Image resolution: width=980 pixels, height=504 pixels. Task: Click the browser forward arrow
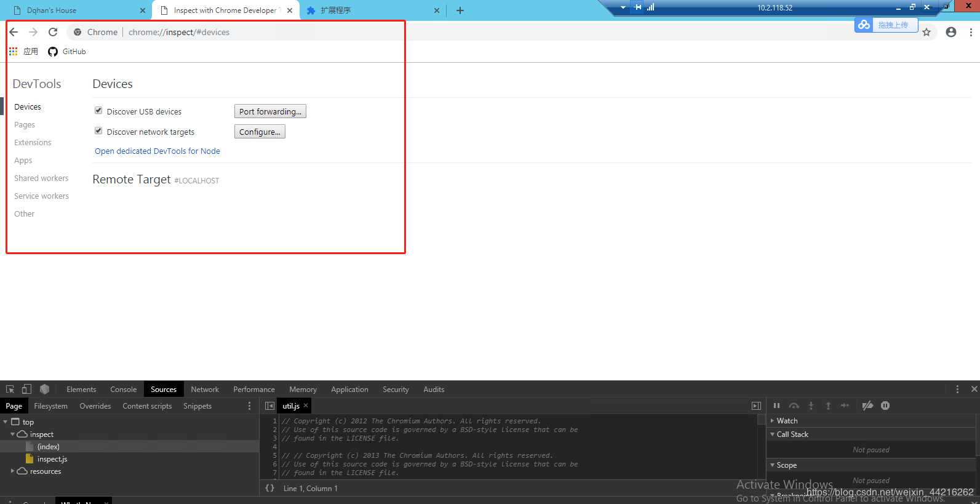click(33, 32)
